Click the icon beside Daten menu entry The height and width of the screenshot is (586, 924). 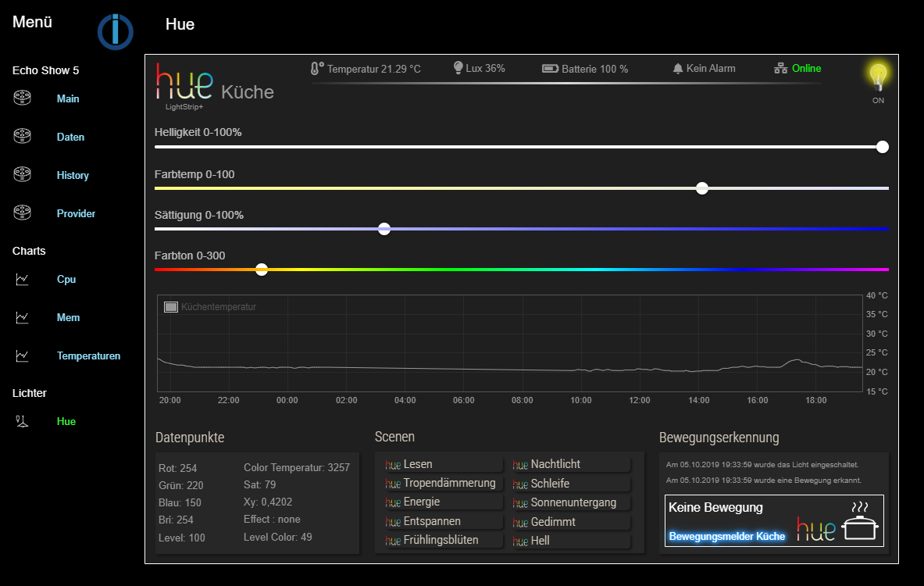pyautogui.click(x=23, y=136)
